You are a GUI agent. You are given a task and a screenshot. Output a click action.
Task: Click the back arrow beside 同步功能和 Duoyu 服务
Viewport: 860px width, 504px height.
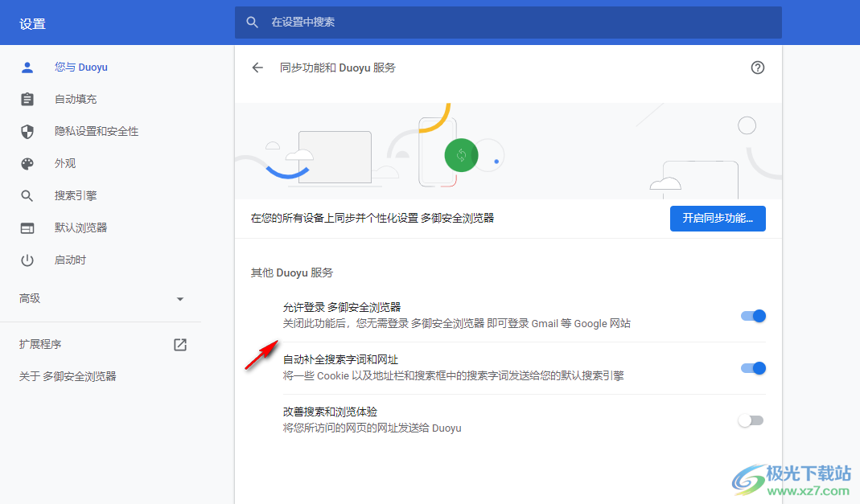pyautogui.click(x=257, y=68)
